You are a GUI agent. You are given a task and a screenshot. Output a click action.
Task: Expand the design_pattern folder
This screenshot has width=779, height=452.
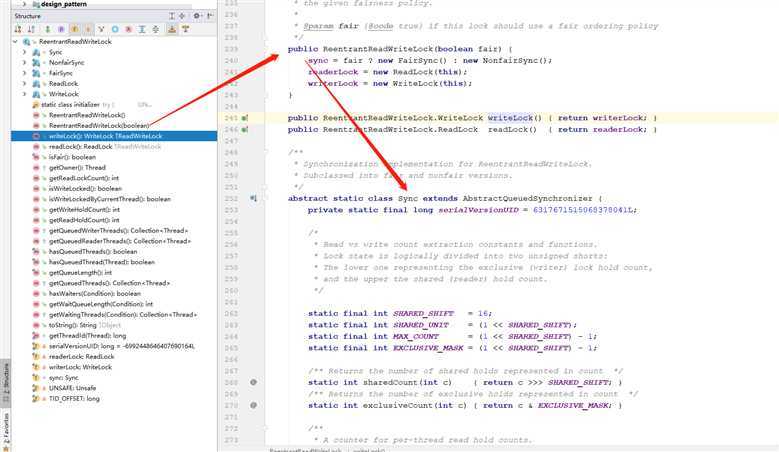[x=24, y=4]
